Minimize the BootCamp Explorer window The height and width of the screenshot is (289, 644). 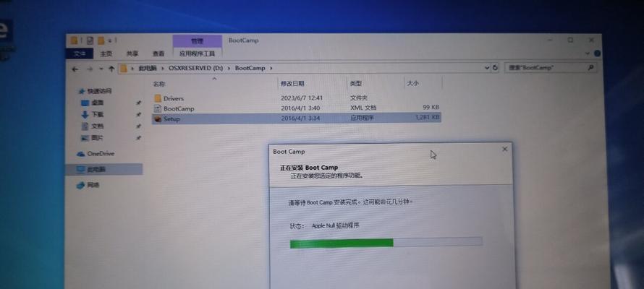tap(549, 40)
